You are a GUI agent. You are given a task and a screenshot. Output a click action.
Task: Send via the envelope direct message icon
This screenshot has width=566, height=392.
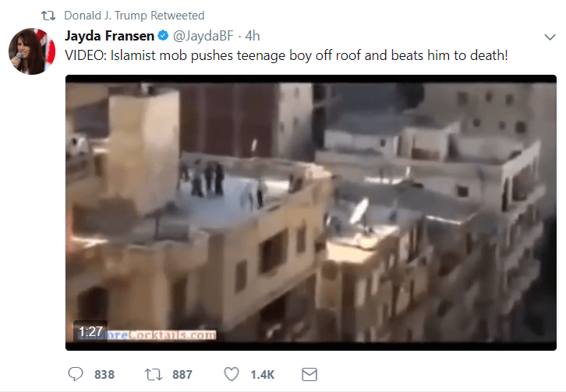pos(310,374)
